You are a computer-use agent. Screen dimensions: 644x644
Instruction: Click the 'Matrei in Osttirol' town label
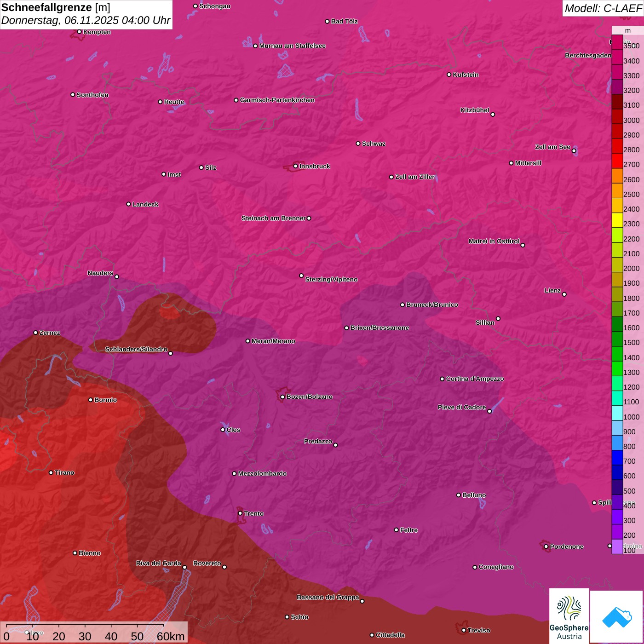[494, 241]
